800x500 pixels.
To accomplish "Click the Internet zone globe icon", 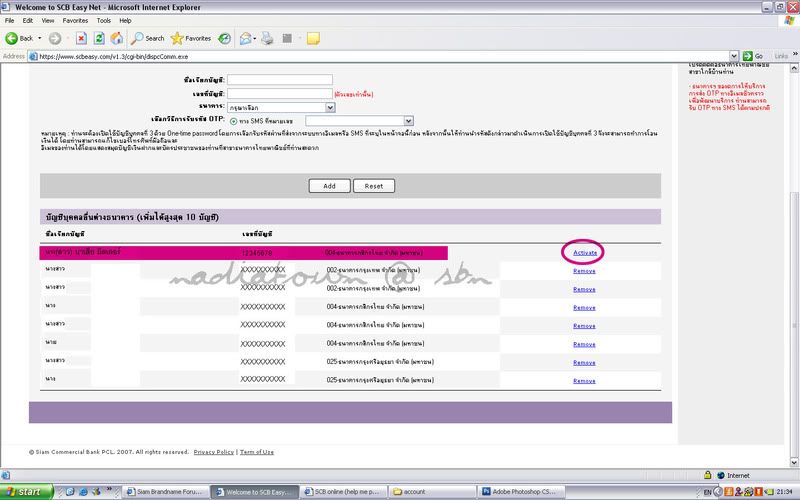I will (x=720, y=475).
